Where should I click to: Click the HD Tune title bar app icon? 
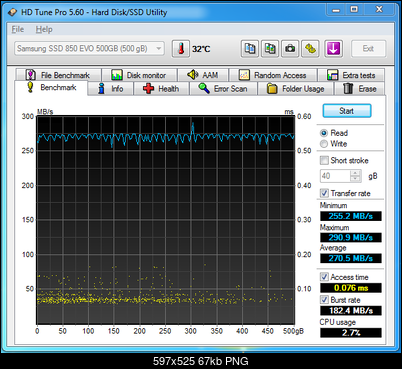pos(12,13)
